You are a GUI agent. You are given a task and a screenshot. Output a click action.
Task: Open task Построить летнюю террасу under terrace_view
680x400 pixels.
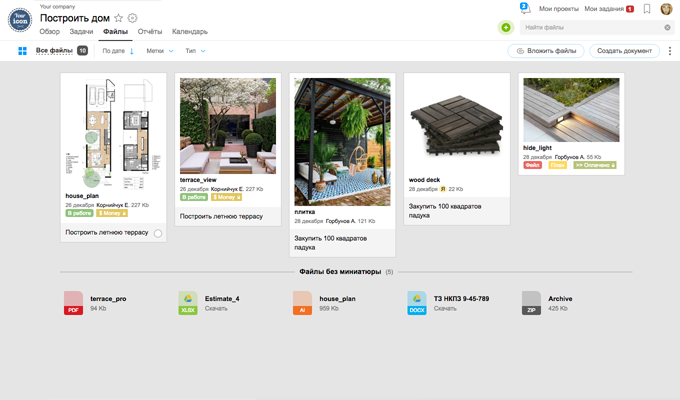(x=221, y=216)
